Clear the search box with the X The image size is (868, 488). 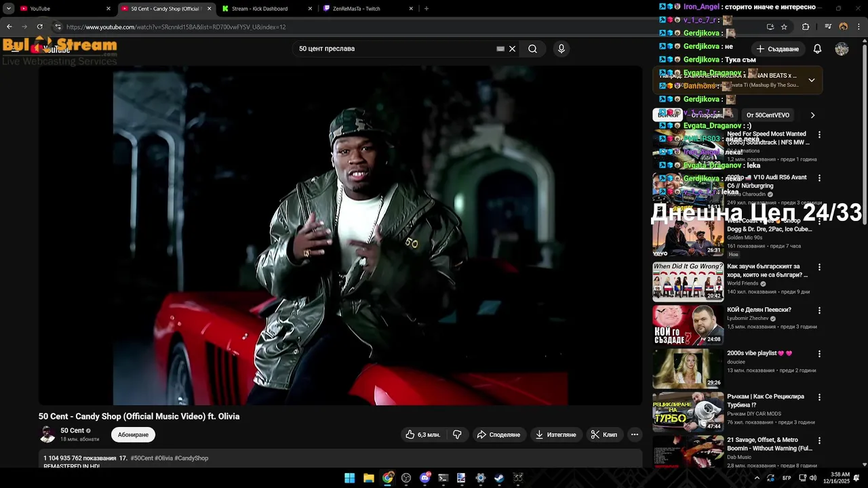(x=513, y=49)
